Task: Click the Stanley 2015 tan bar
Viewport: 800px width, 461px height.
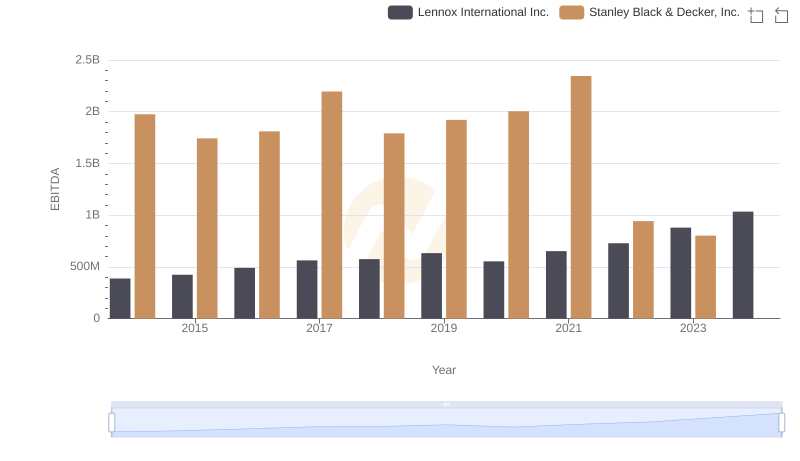Action: 207,228
